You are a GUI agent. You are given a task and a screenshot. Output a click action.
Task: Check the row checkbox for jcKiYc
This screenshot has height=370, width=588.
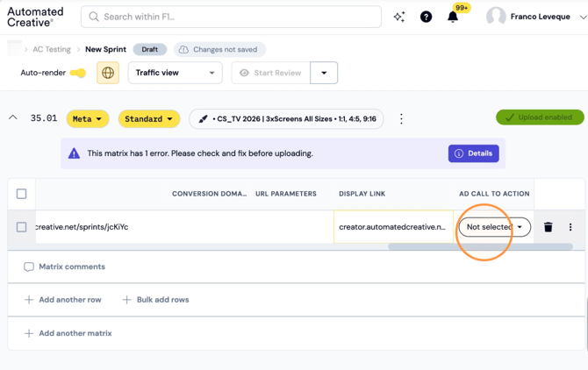[x=21, y=227]
